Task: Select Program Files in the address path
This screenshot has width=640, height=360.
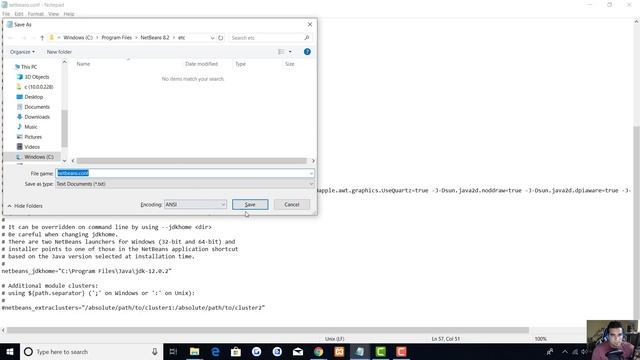Action: (117, 38)
